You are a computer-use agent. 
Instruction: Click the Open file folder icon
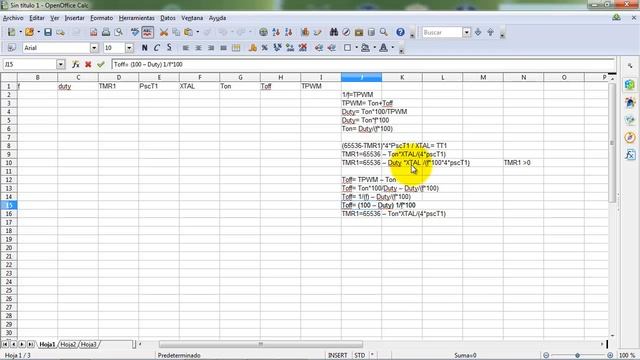point(29,32)
